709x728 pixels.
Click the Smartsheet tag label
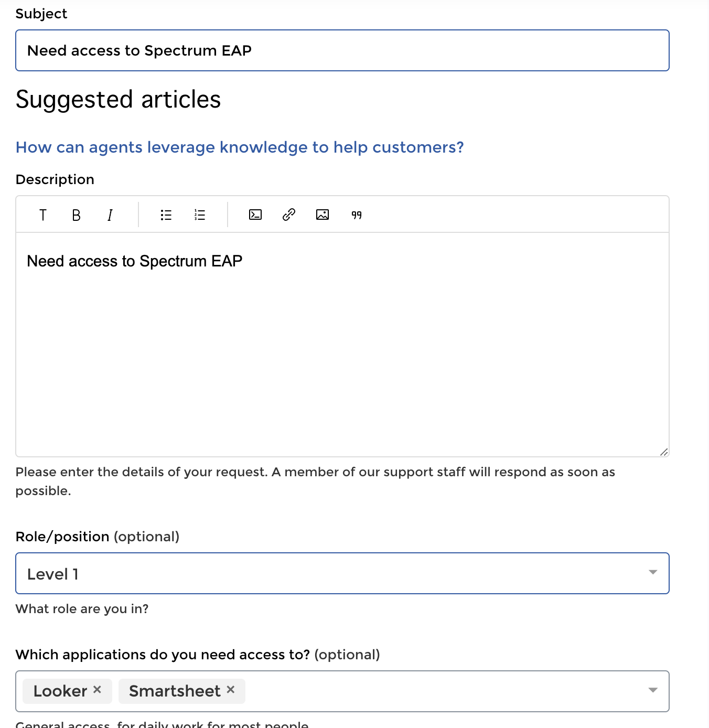point(175,691)
